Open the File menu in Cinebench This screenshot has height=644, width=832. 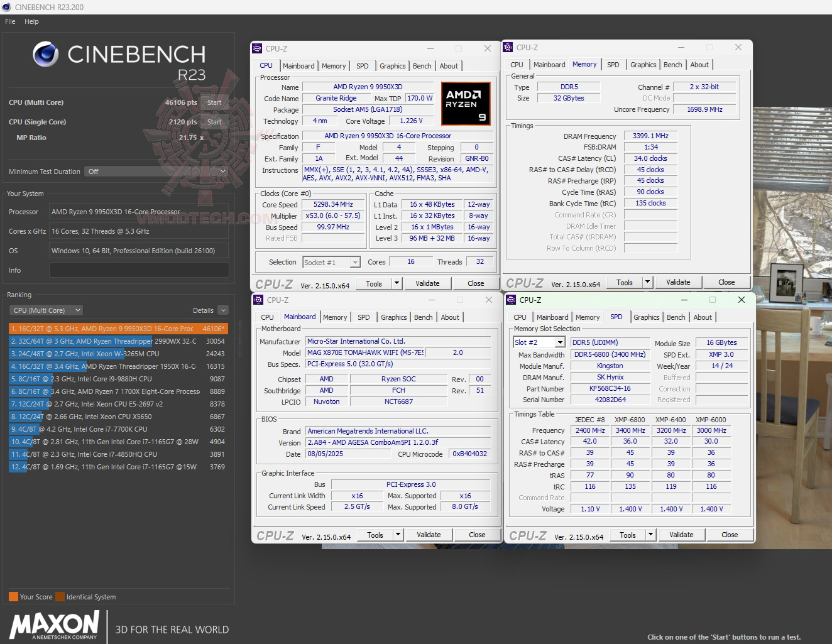tap(9, 21)
